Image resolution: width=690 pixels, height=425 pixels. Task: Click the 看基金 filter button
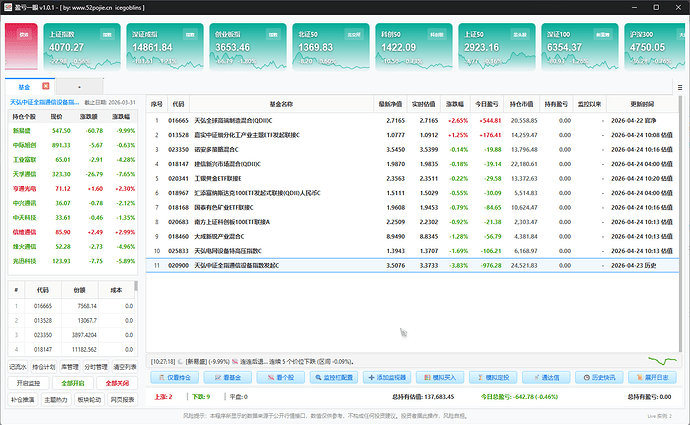point(228,377)
